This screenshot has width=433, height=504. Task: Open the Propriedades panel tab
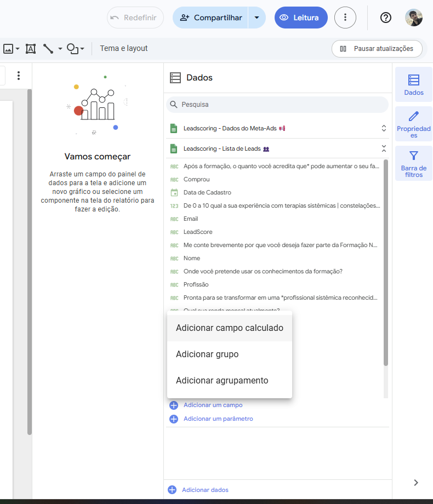click(413, 123)
